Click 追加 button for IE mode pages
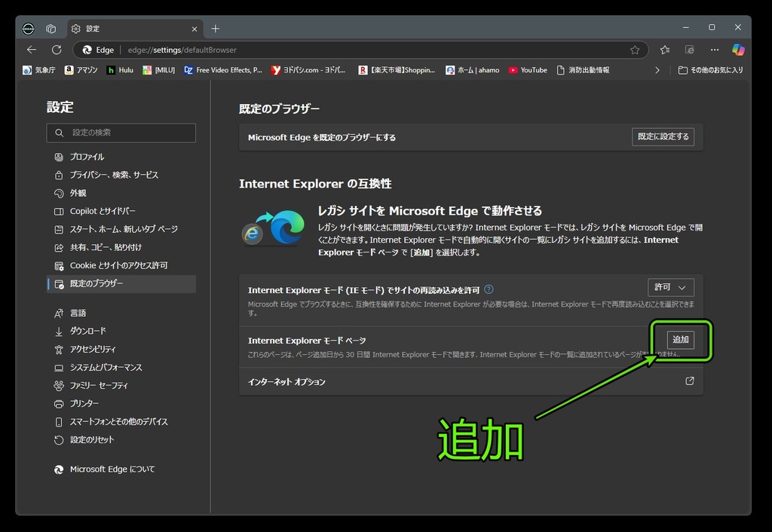 click(x=681, y=340)
